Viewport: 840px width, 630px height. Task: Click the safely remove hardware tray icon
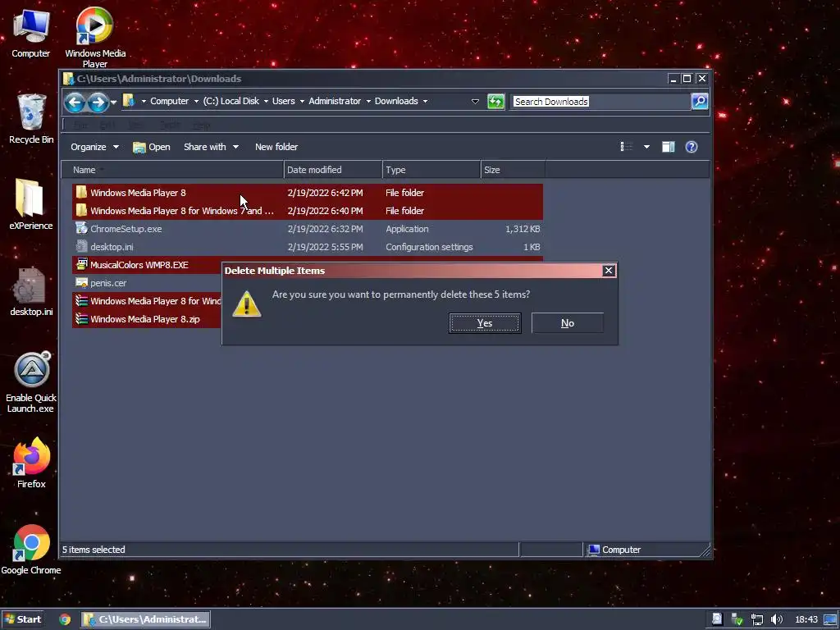[737, 619]
